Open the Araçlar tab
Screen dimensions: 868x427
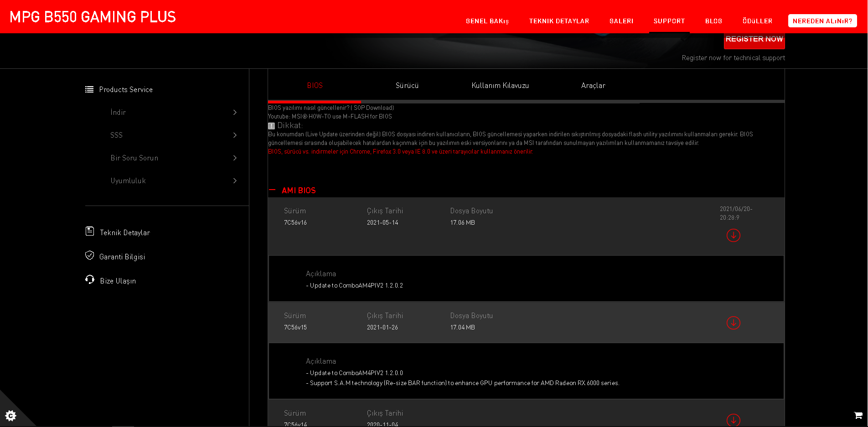[x=593, y=86]
